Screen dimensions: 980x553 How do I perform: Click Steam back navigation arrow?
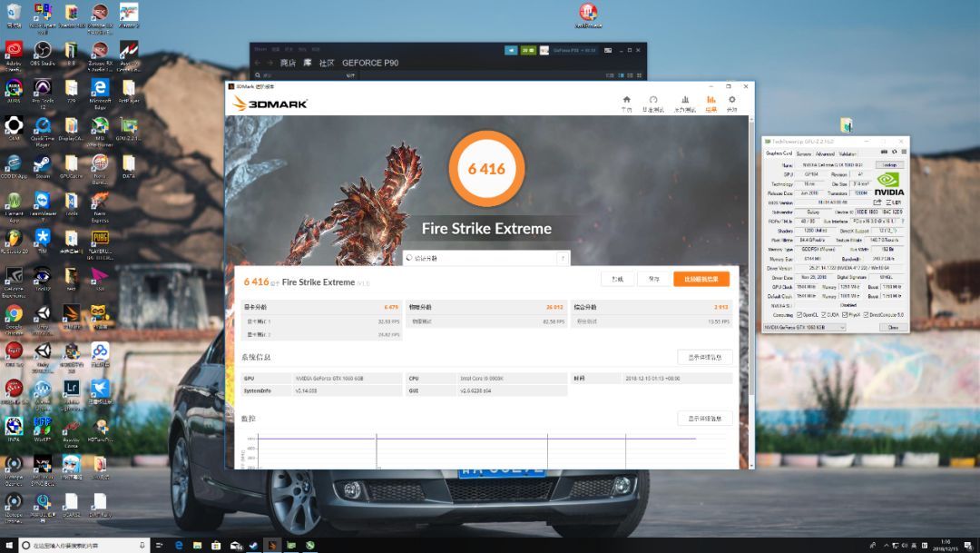point(258,63)
